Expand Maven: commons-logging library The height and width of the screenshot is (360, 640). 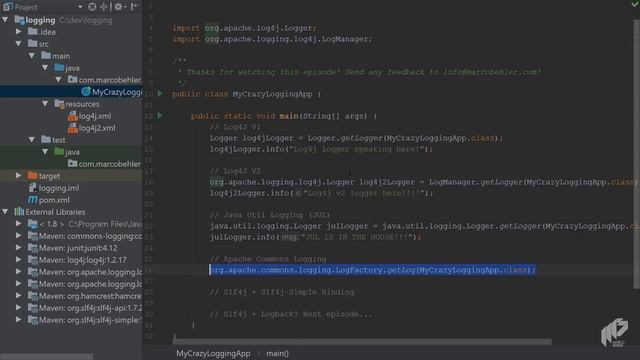pos(19,236)
